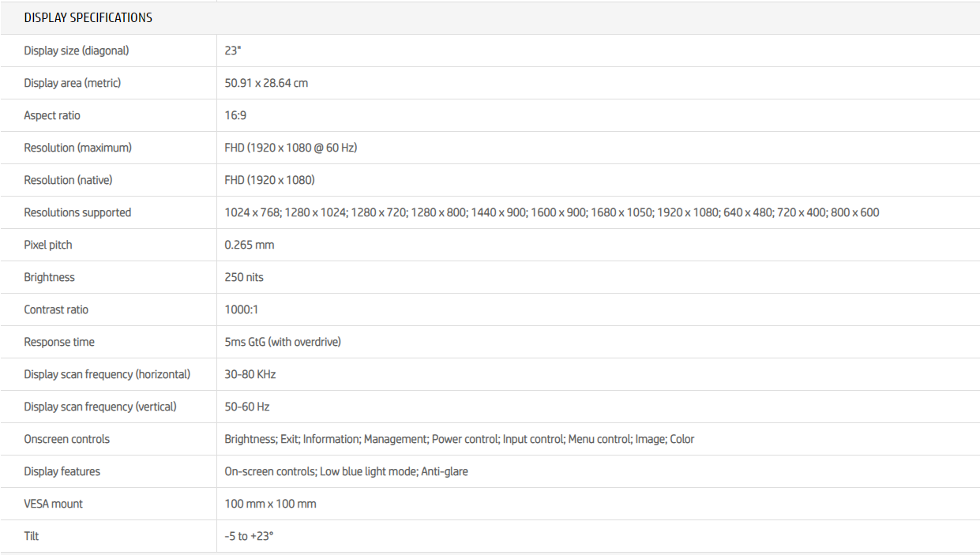Click '5ms GtG (with overdrive)' text
Screen dimensions: 980x555
[282, 342]
